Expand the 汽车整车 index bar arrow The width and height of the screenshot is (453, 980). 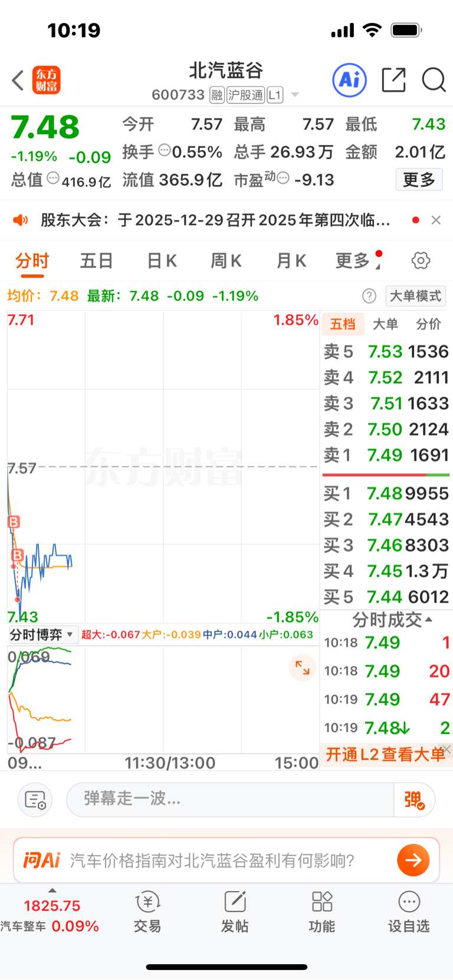point(52,890)
